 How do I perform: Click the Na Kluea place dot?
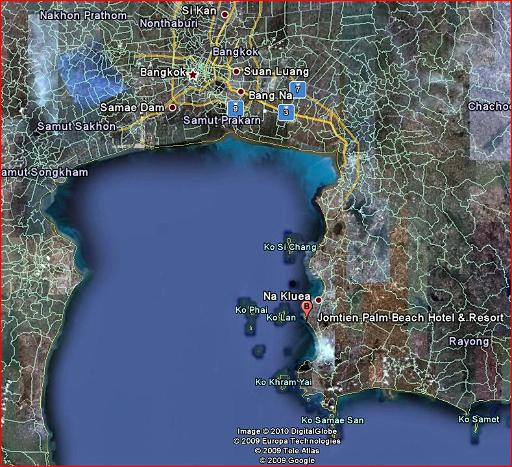pyautogui.click(x=318, y=300)
